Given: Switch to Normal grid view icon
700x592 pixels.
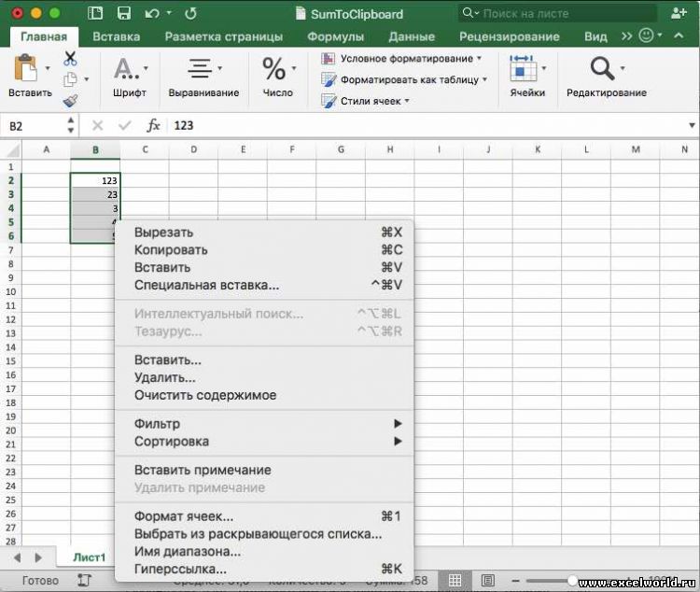Looking at the screenshot, I should click(x=455, y=581).
